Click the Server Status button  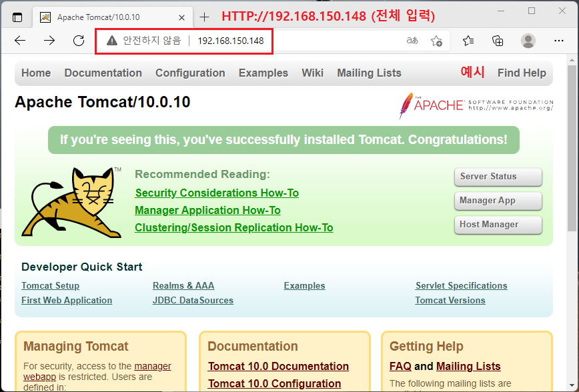498,177
